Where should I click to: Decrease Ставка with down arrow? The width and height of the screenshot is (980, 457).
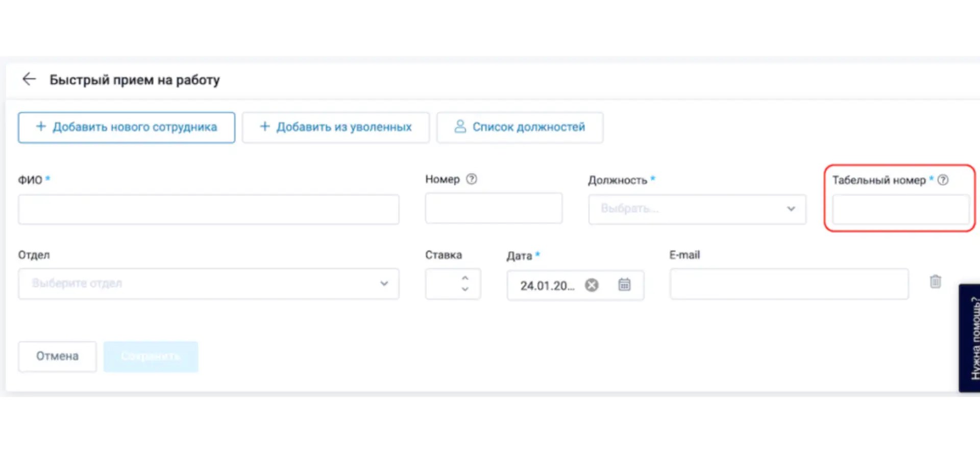point(465,289)
